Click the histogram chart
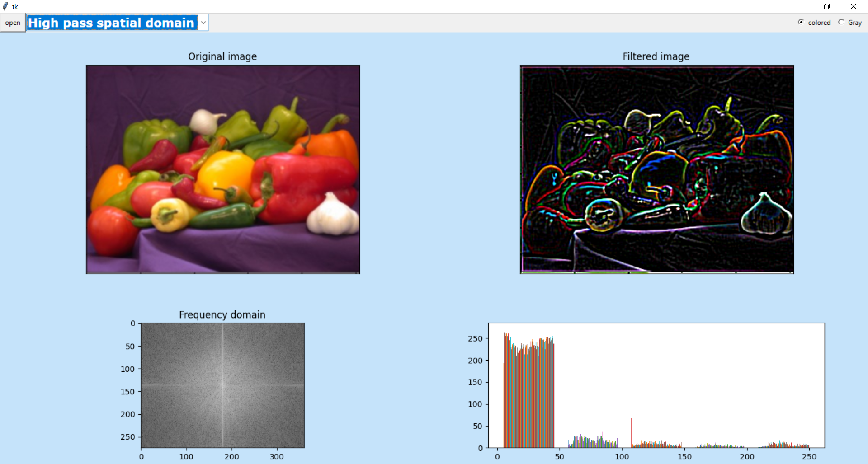Image resolution: width=868 pixels, height=464 pixels. 656,385
